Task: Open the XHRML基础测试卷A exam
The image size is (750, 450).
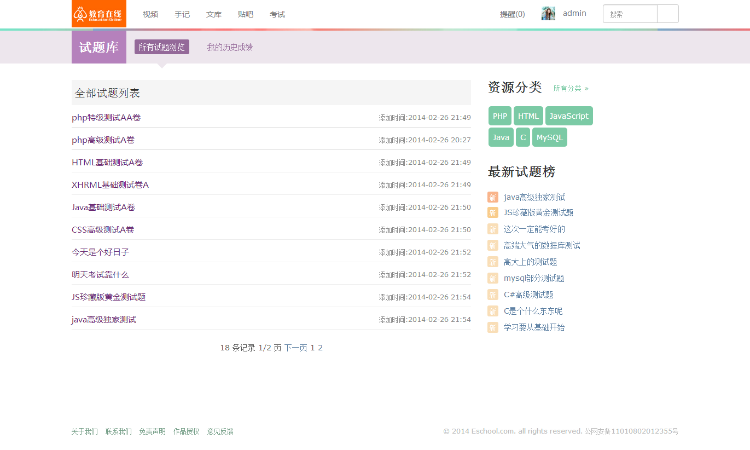Action: (x=110, y=185)
